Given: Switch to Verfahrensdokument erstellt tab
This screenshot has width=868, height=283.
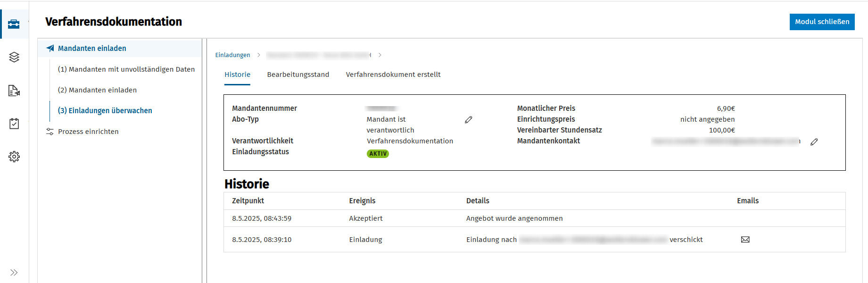Looking at the screenshot, I should [393, 75].
